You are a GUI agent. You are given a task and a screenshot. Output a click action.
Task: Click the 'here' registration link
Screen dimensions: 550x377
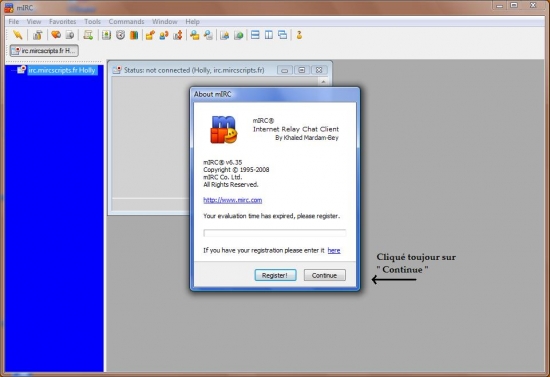click(x=334, y=250)
